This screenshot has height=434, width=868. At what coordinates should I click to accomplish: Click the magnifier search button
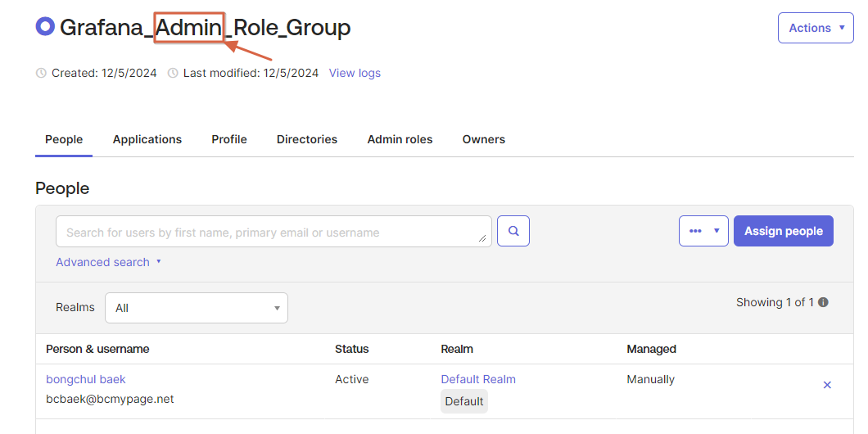(x=513, y=231)
